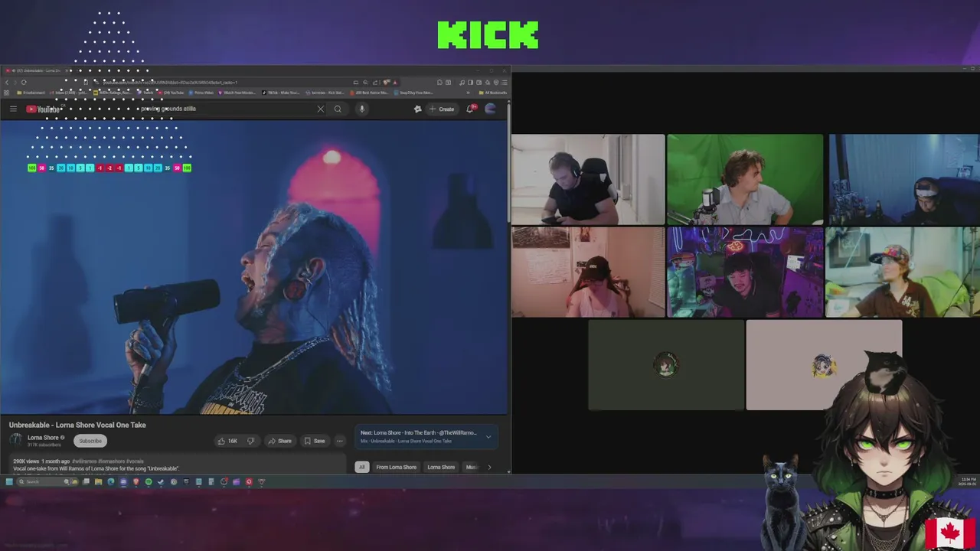Reload the page with browser refresh icon
The width and height of the screenshot is (980, 551).
(x=24, y=82)
